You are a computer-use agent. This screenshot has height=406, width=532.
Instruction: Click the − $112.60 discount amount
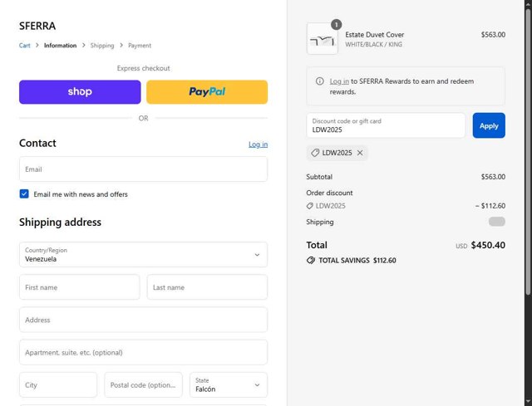490,206
